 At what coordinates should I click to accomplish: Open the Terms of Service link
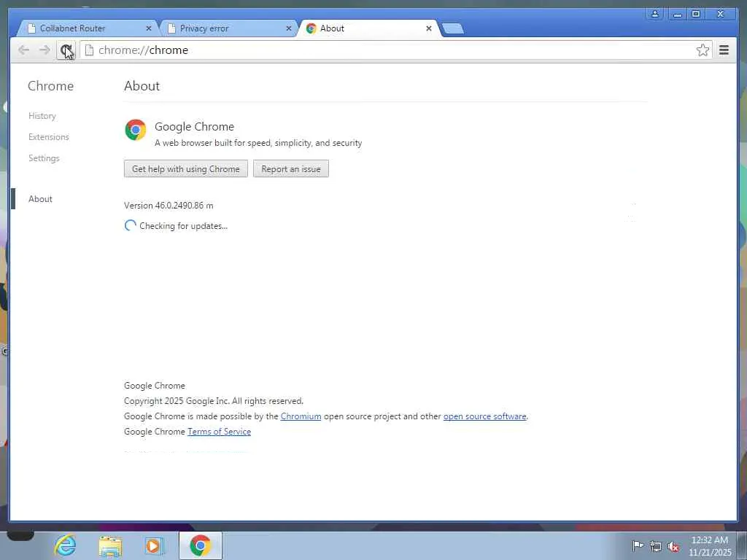(219, 432)
